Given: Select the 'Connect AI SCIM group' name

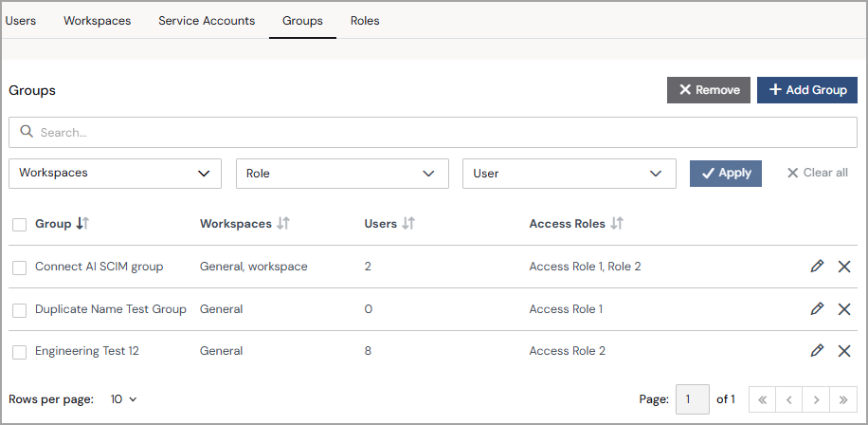Looking at the screenshot, I should pyautogui.click(x=99, y=266).
